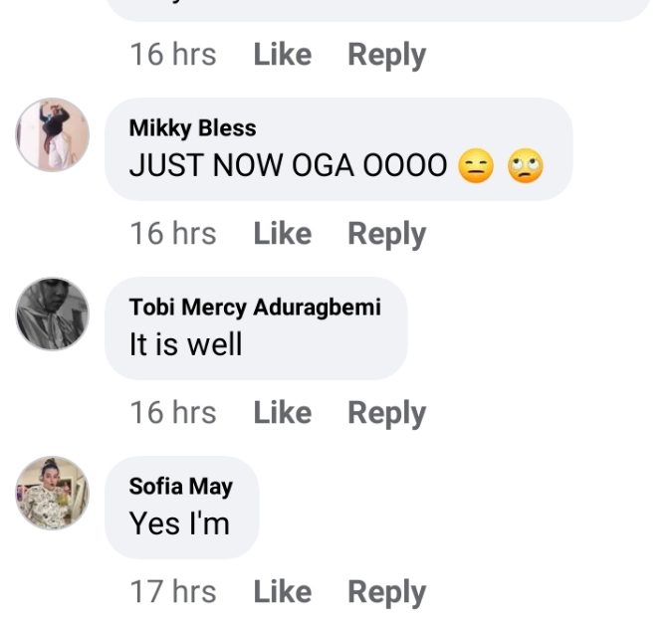
Task: Reply to Sofia May's comment
Action: click(x=386, y=592)
